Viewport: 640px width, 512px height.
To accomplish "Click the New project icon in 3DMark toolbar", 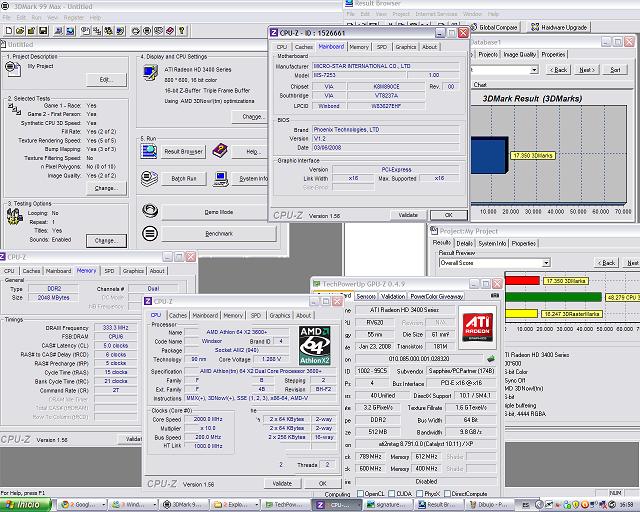I will (x=9, y=31).
